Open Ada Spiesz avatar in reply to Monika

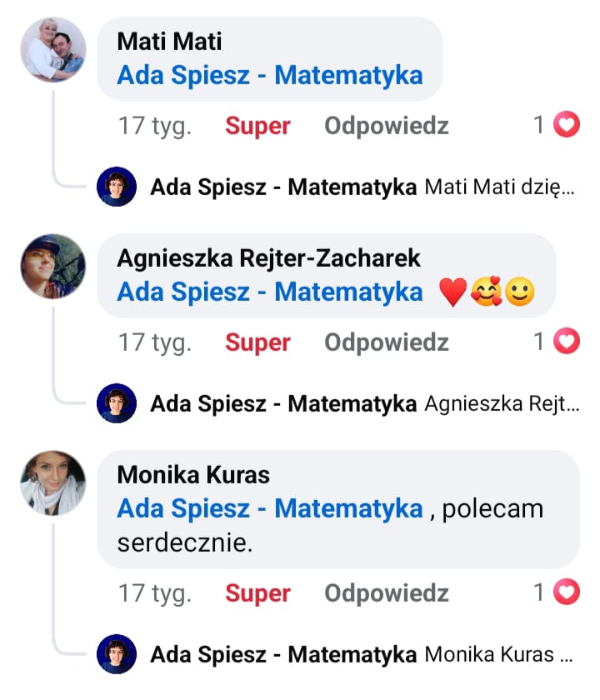click(117, 654)
